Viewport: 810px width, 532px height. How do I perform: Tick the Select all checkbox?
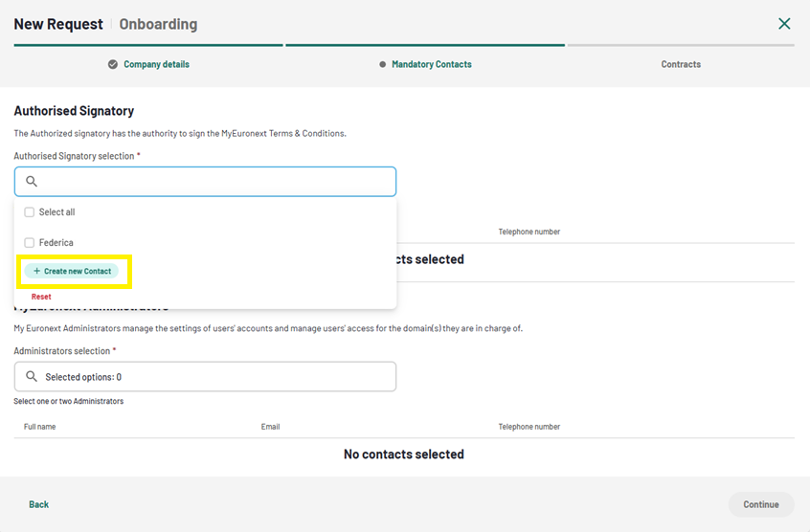pyautogui.click(x=30, y=212)
